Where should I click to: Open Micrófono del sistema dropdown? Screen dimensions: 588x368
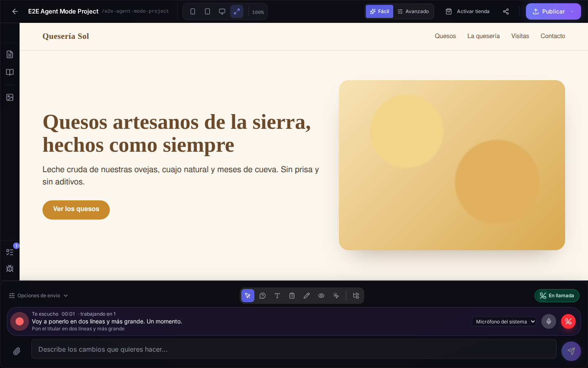click(x=504, y=321)
